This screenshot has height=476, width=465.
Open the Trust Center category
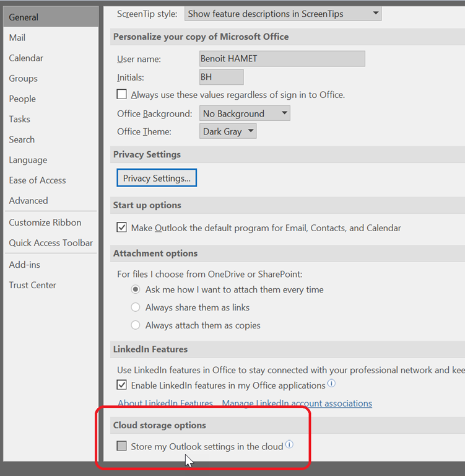32,285
